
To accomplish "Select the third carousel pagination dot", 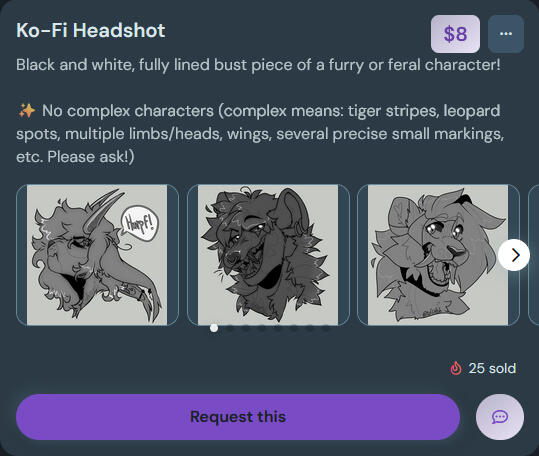I will (246, 328).
